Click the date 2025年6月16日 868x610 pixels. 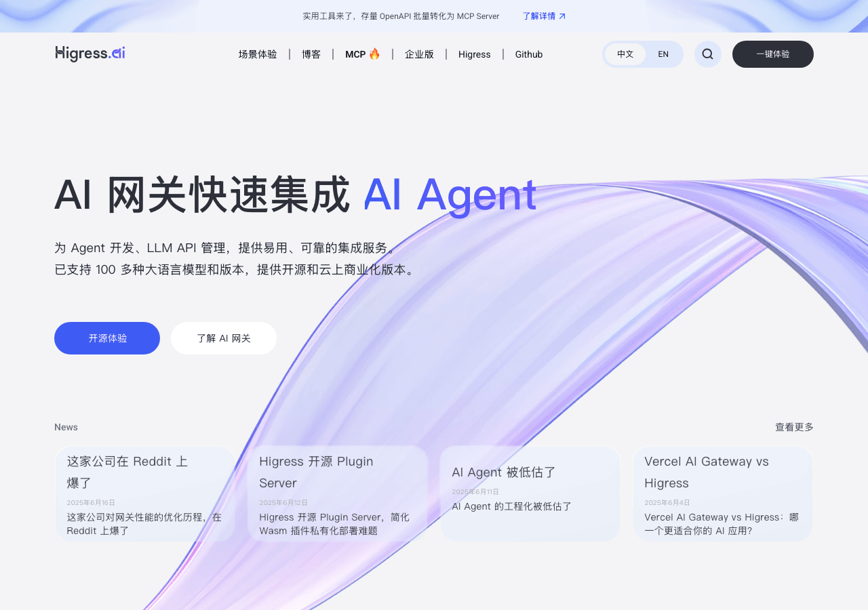point(91,503)
